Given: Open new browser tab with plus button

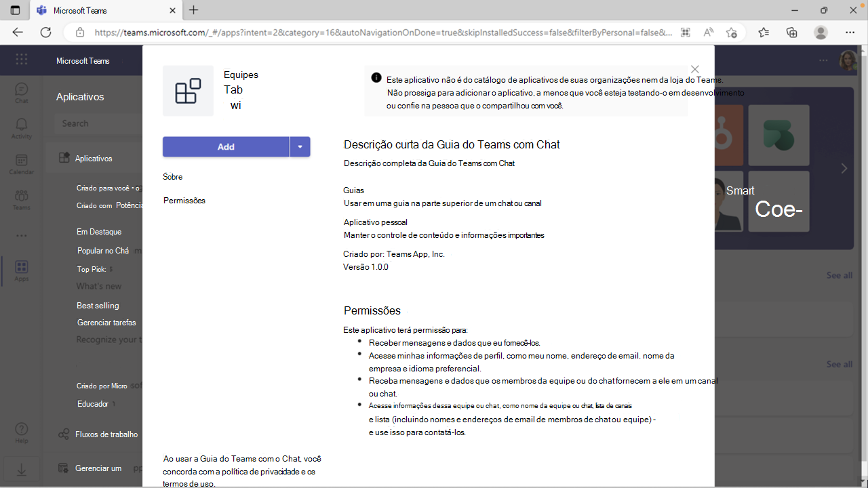Looking at the screenshot, I should tap(194, 10).
